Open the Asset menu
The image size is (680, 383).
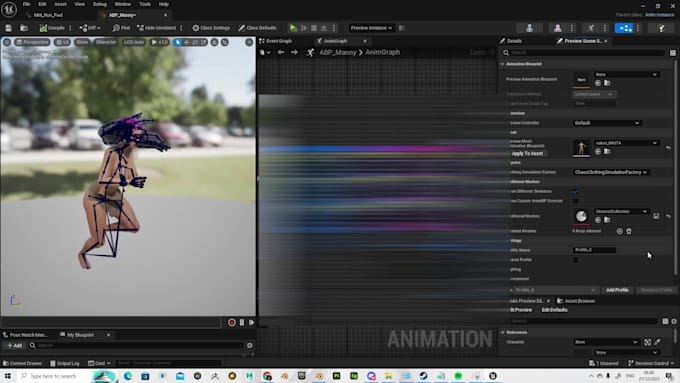tap(60, 4)
